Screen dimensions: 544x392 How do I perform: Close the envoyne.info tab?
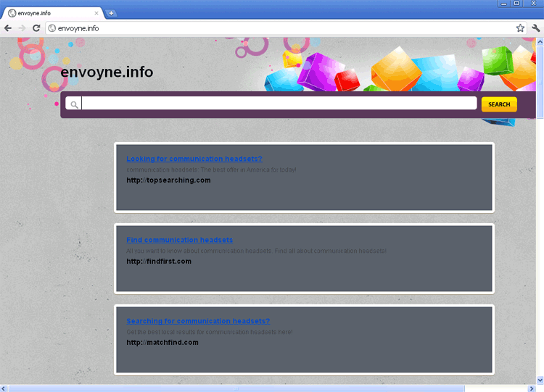point(96,13)
